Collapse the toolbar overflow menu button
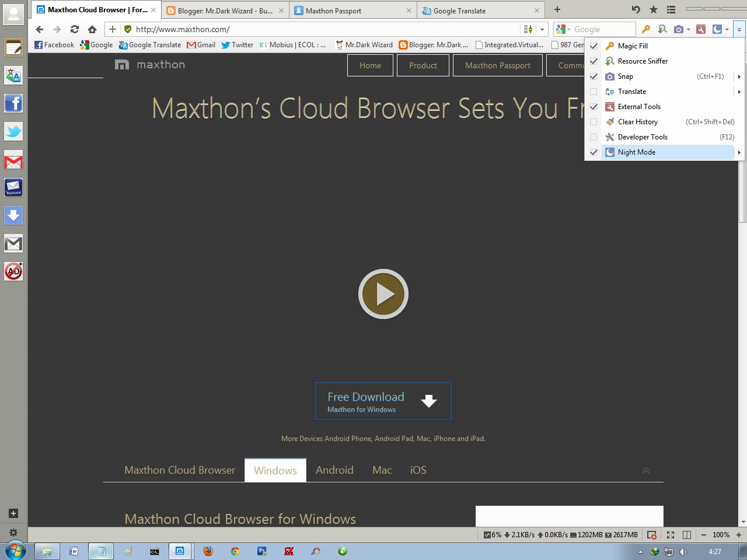The height and width of the screenshot is (560, 747). 739,29
